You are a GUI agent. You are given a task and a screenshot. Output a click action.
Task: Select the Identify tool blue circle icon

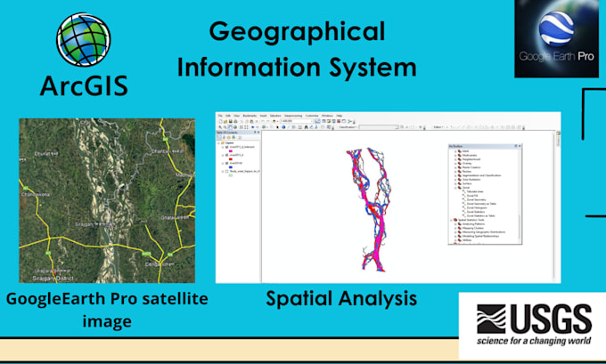pos(283,127)
